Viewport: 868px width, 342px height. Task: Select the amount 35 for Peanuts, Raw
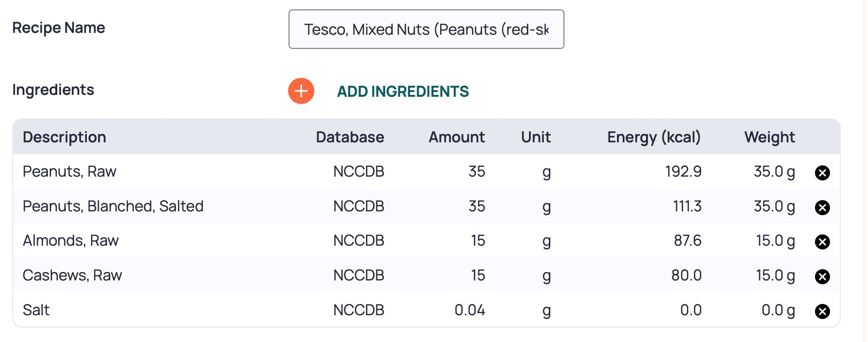(477, 171)
